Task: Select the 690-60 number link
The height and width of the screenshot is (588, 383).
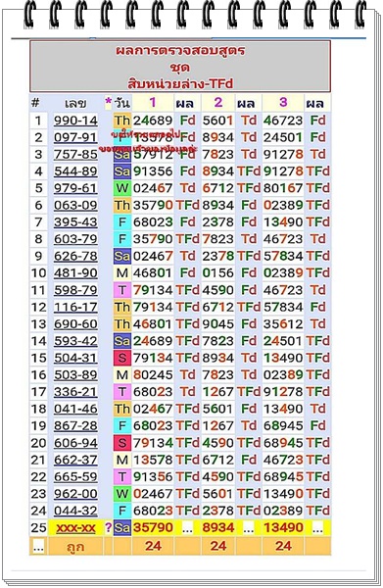Action: click(75, 324)
